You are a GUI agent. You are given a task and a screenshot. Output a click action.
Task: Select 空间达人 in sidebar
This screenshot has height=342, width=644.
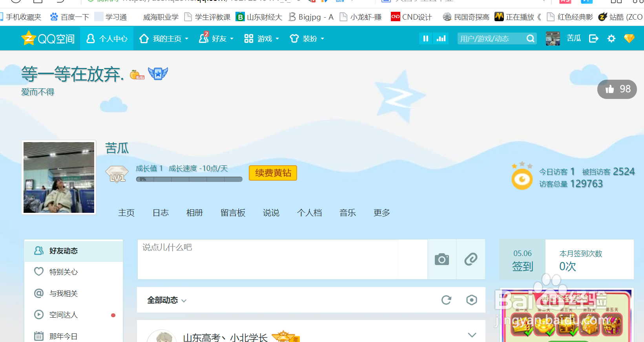74,315
